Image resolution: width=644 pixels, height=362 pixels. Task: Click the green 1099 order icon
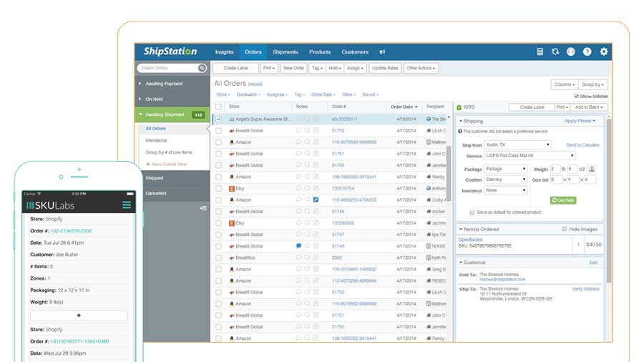(x=459, y=107)
